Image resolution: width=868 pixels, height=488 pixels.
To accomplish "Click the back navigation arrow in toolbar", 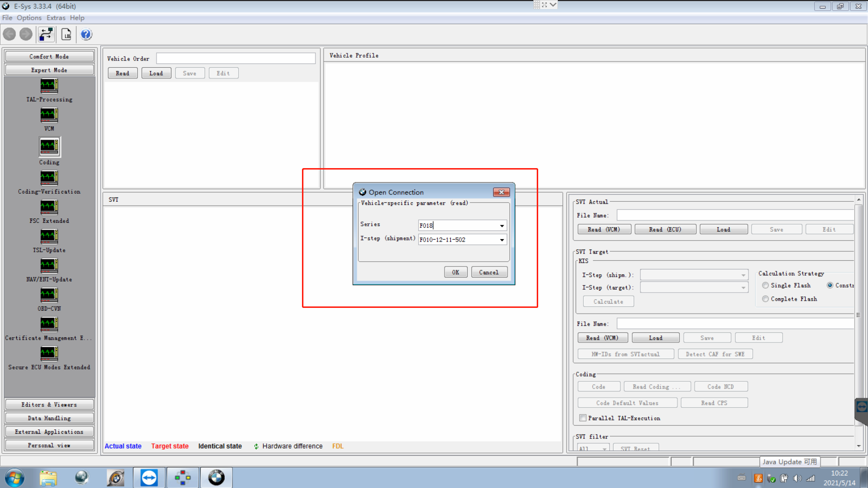I will point(10,34).
